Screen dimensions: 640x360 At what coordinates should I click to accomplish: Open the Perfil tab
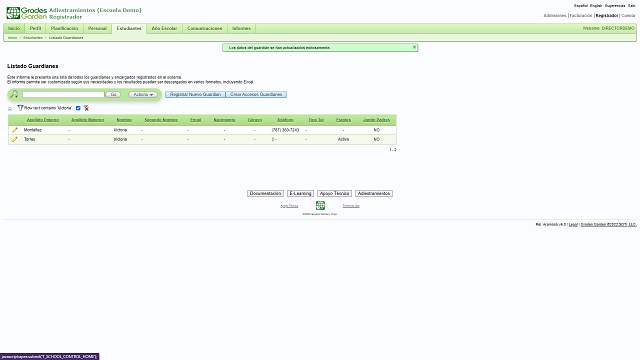[36, 28]
